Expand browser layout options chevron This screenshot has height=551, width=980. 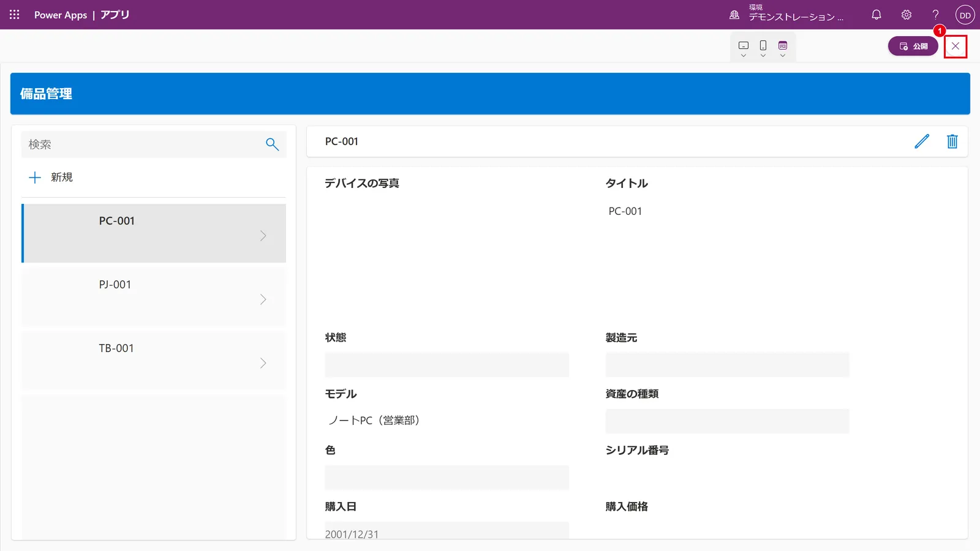pos(783,56)
